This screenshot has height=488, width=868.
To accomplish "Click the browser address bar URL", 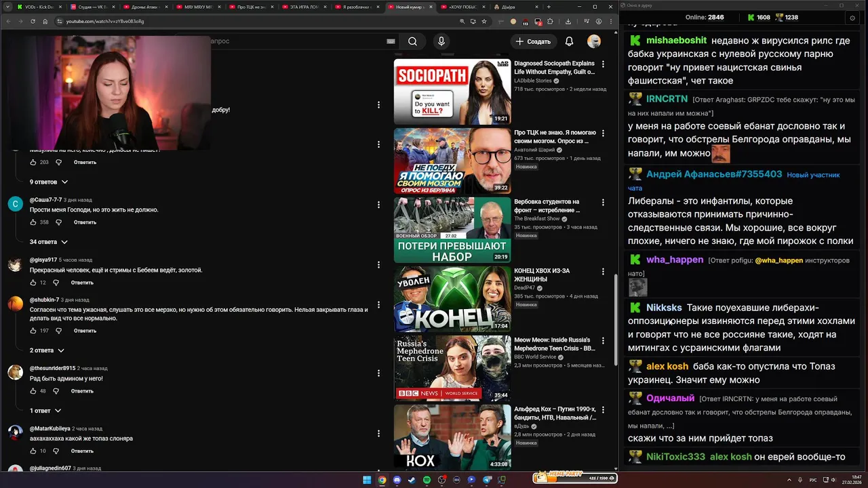I will click(x=105, y=21).
